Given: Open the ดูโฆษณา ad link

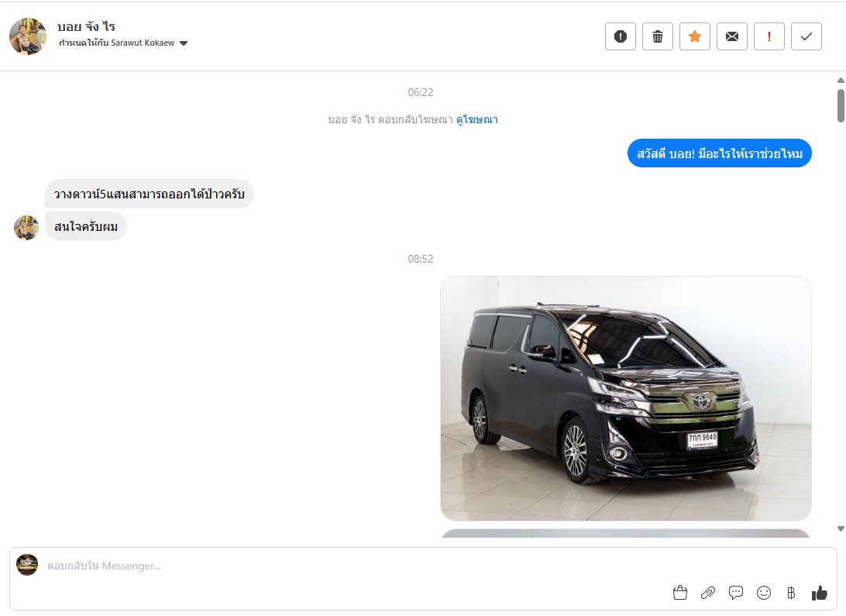Looking at the screenshot, I should click(477, 120).
